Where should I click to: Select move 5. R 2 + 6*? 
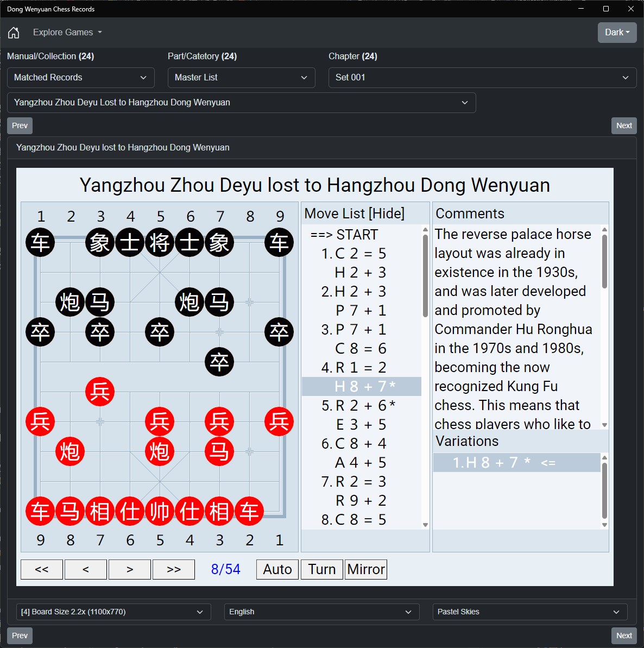[362, 406]
